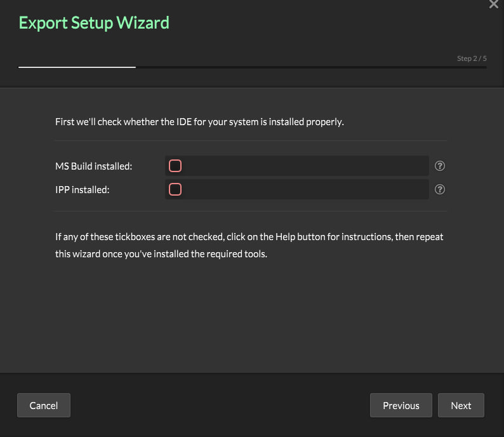Open help for MS Build installed
Image resolution: width=504 pixels, height=437 pixels.
(440, 166)
